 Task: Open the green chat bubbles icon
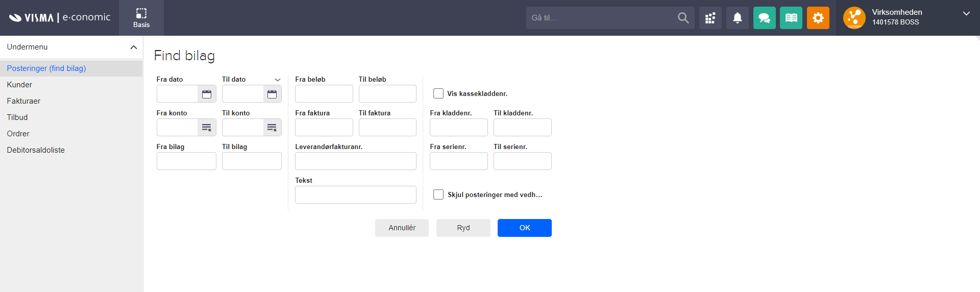[x=764, y=18]
